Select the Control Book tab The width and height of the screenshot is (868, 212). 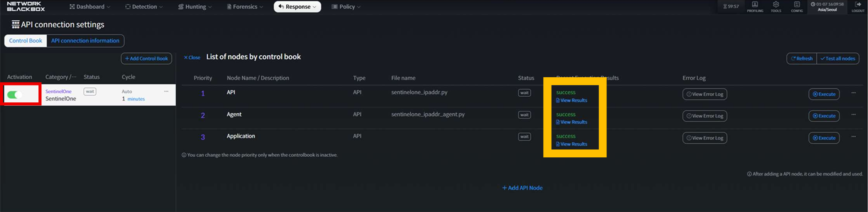(x=26, y=41)
